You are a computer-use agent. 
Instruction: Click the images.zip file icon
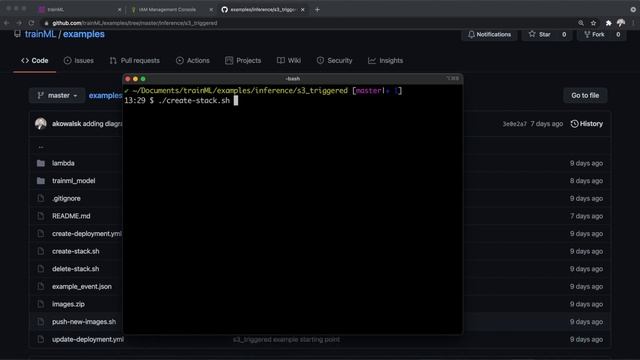[x=41, y=304]
